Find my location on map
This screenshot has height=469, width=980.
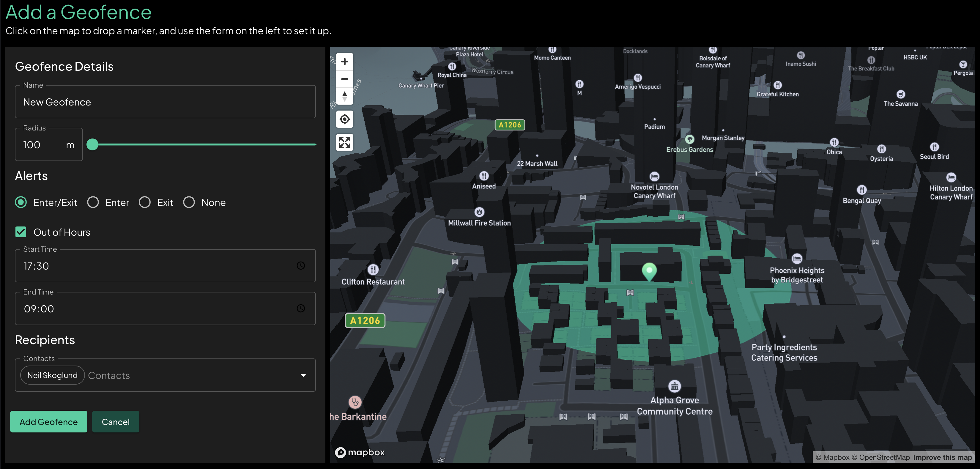click(x=344, y=119)
